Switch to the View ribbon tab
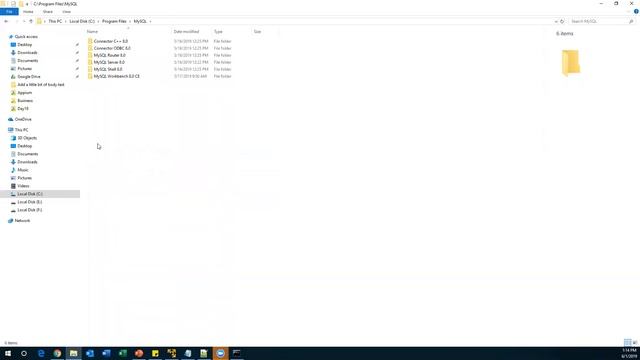The image size is (640, 360). coord(67,11)
